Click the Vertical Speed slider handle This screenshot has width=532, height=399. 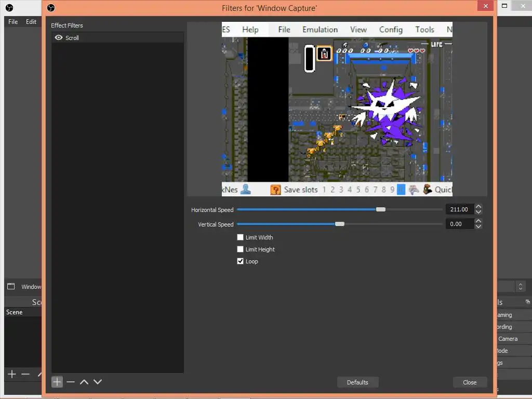[340, 224]
